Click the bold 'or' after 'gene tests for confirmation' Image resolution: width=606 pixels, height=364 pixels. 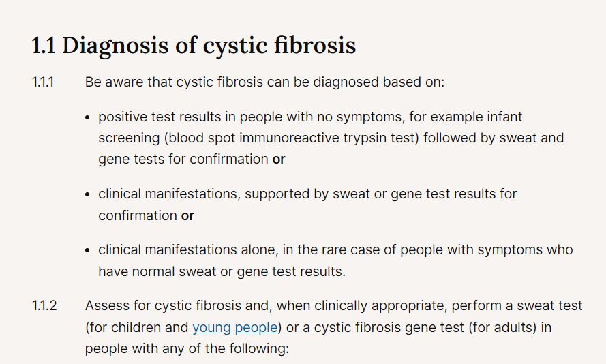click(x=279, y=160)
